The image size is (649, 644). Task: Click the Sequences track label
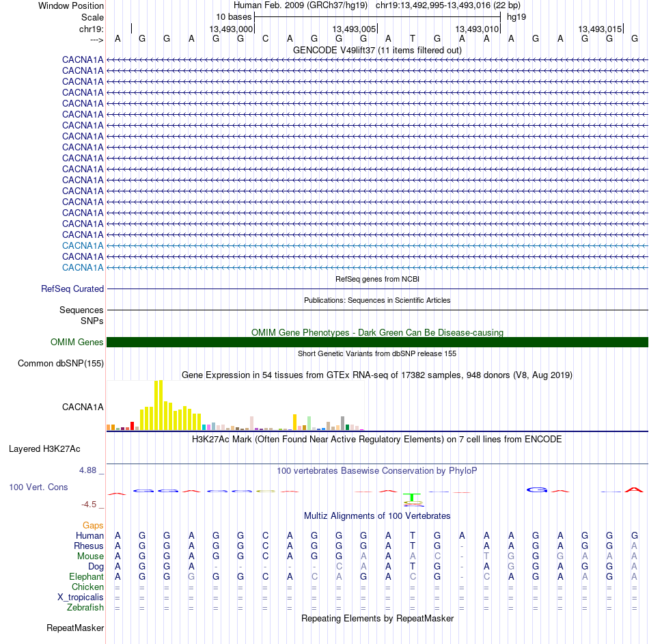pos(81,310)
